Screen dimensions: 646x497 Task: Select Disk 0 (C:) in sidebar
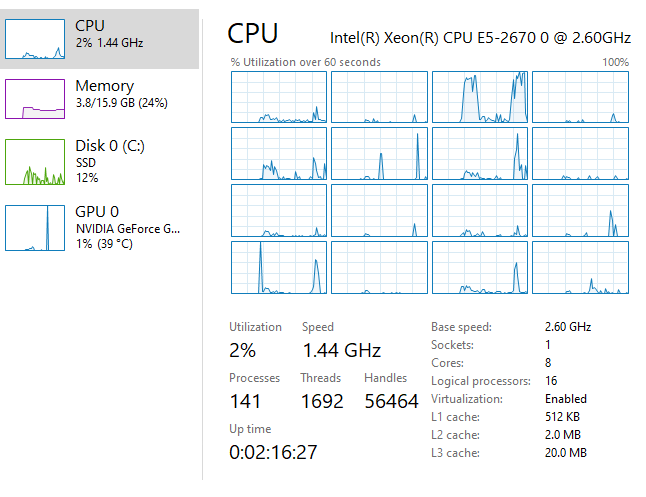coord(99,162)
